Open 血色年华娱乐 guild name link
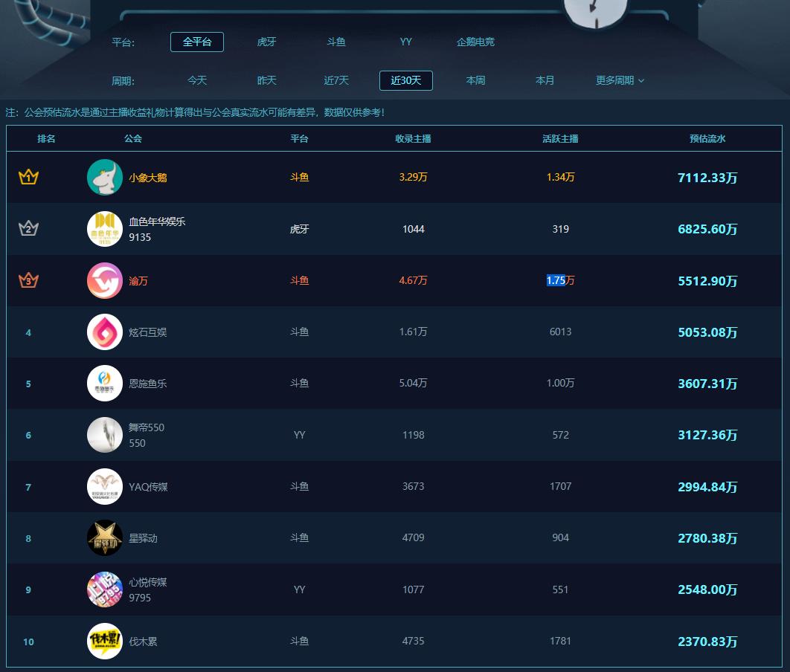The width and height of the screenshot is (790, 672). [x=157, y=222]
